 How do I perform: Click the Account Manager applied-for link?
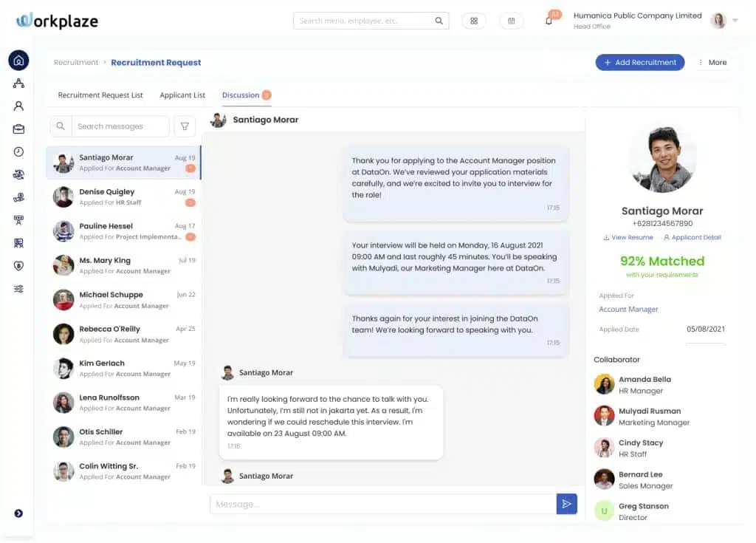click(x=628, y=309)
